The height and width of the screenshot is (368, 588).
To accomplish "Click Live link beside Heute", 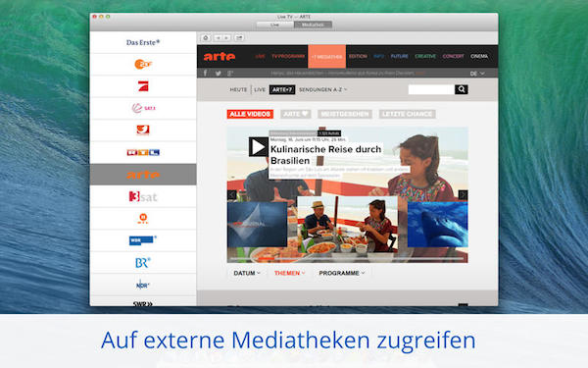I will [x=260, y=89].
